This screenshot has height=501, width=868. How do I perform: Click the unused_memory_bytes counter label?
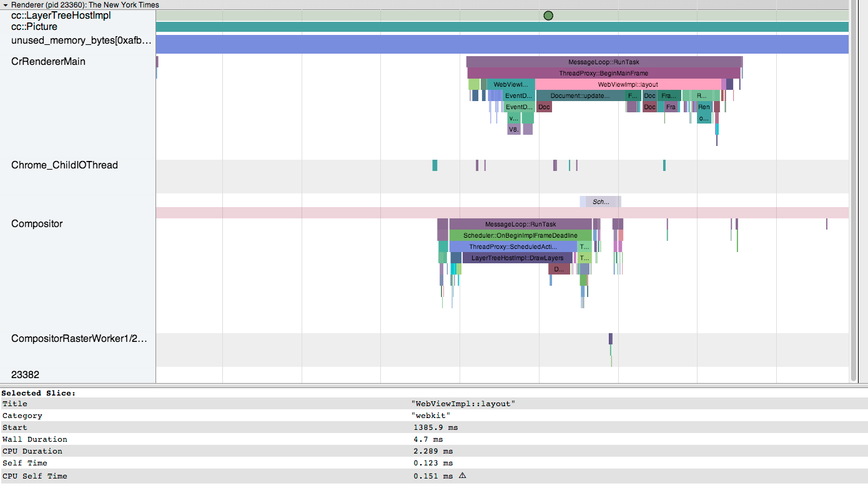pos(81,41)
